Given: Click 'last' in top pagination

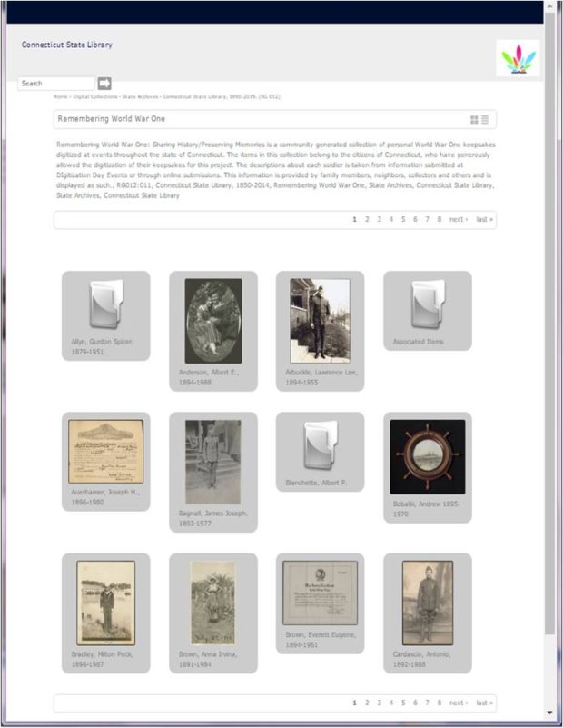Looking at the screenshot, I should coord(484,219).
